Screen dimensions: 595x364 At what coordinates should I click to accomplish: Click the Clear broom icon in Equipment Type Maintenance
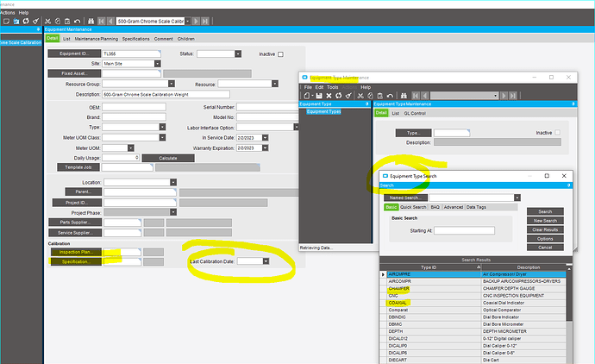tap(348, 96)
